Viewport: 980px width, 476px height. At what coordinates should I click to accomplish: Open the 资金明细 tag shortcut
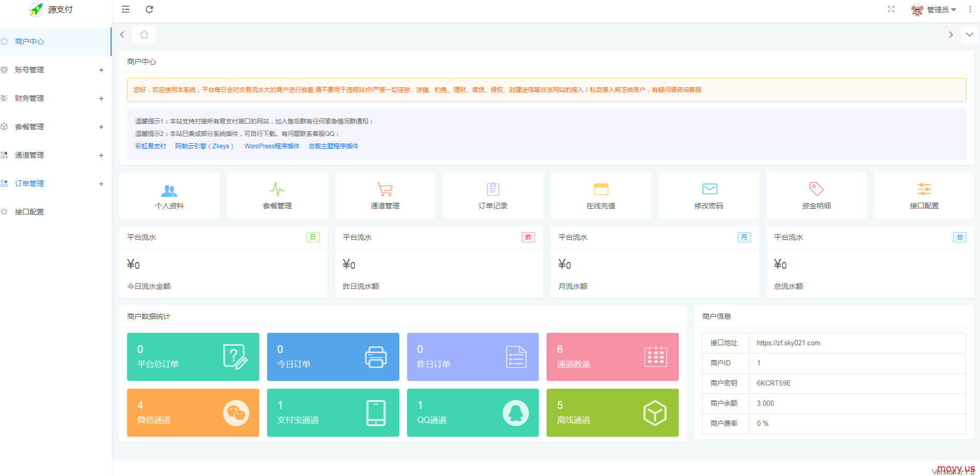pos(816,196)
